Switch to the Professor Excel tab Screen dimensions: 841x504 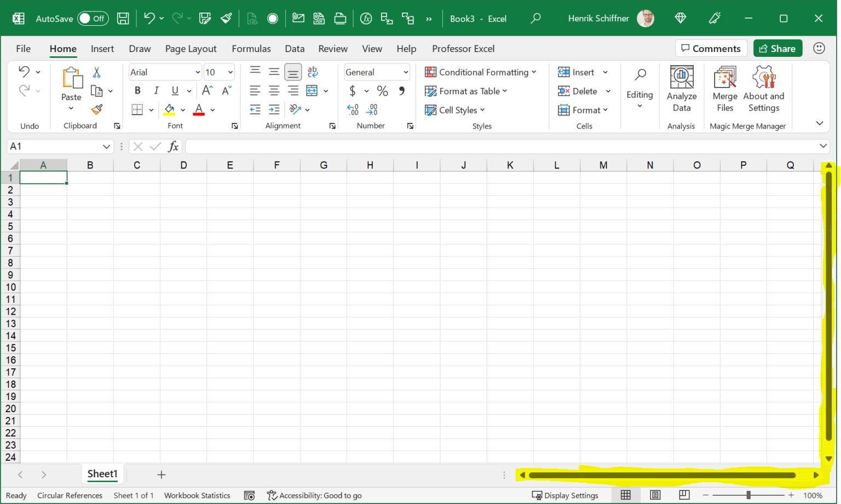pyautogui.click(x=463, y=49)
